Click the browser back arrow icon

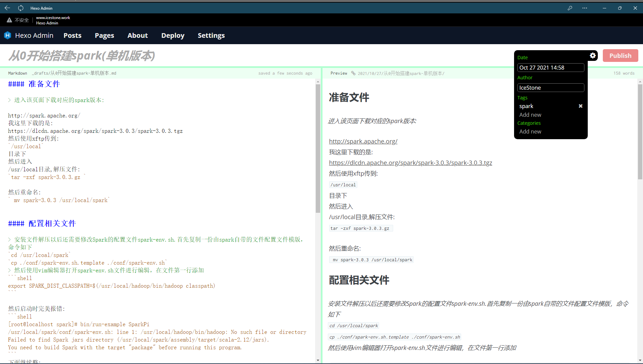[x=7, y=8]
